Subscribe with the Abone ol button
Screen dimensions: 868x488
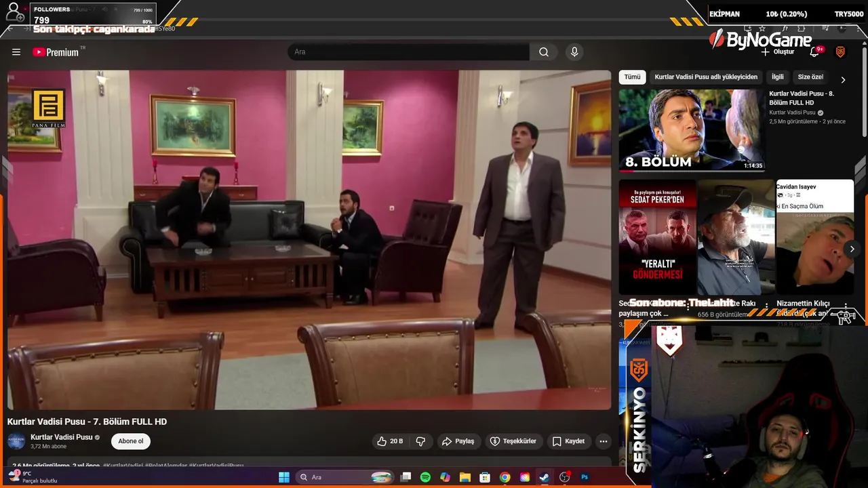[131, 441]
